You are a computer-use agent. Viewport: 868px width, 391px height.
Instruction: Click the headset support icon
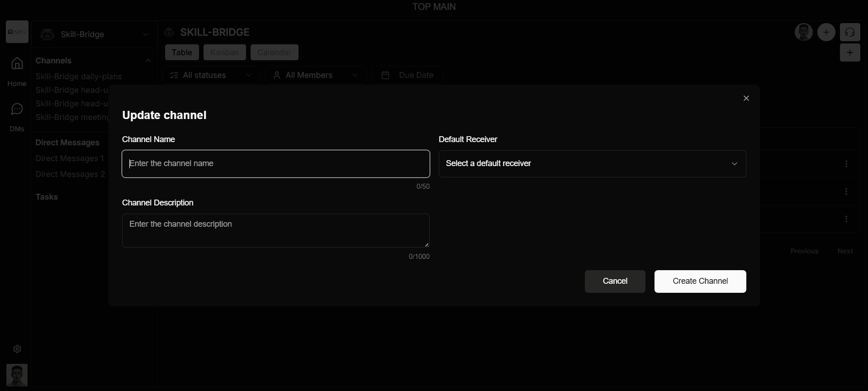tap(850, 33)
